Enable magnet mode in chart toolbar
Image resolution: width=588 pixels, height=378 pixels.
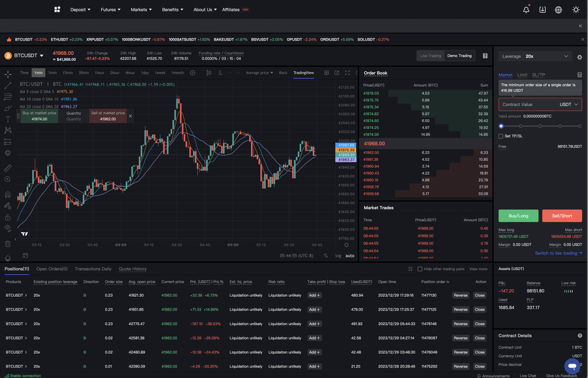pos(8,194)
